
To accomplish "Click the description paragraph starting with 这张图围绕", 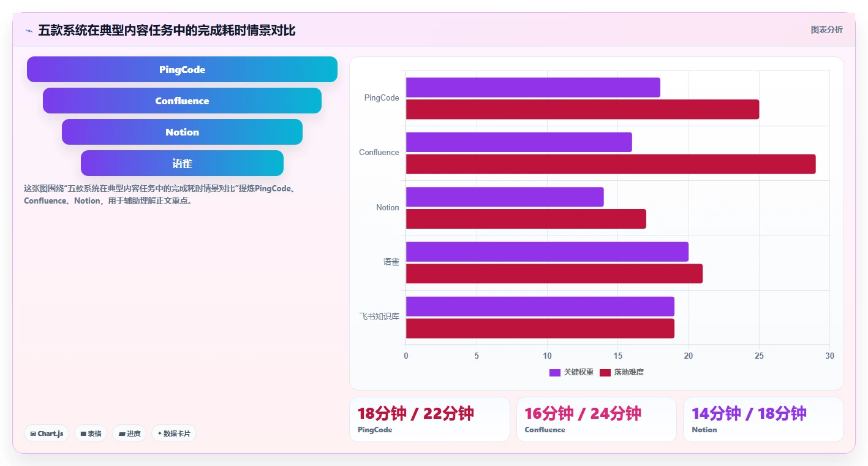I will [162, 194].
